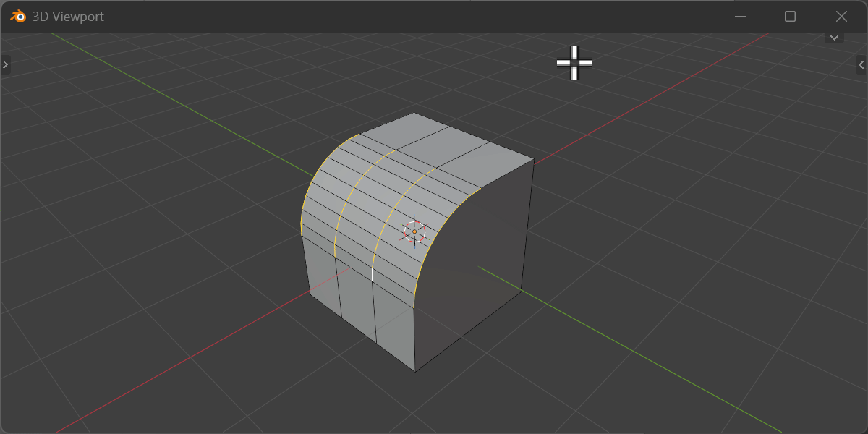Expand the left toolbar with the arrow
868x434 pixels.
[5, 65]
